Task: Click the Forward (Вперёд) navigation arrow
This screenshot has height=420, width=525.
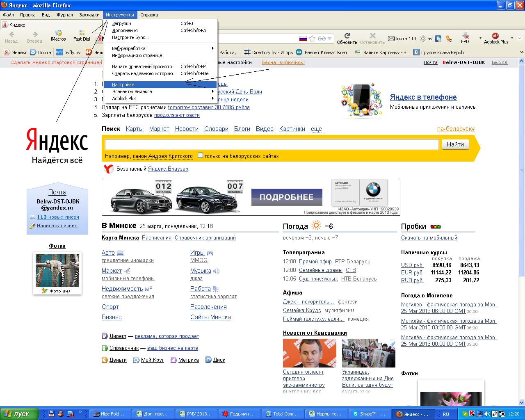Action: (x=34, y=37)
